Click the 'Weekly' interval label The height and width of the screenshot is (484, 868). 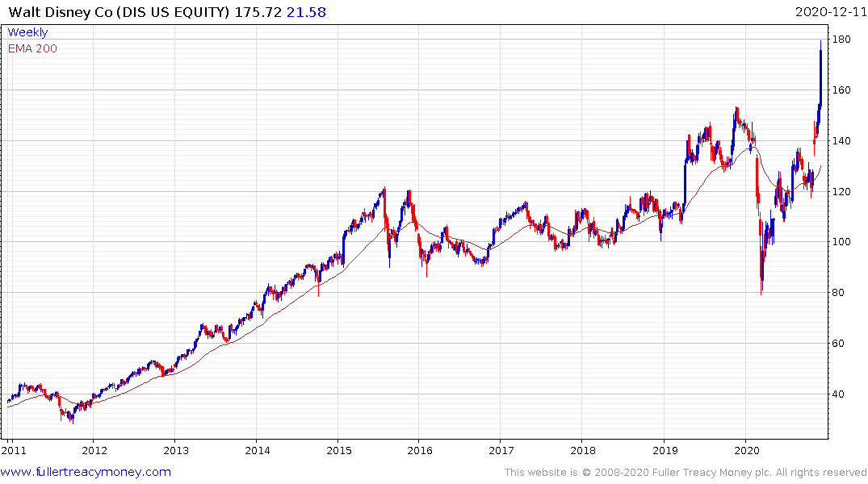(27, 32)
